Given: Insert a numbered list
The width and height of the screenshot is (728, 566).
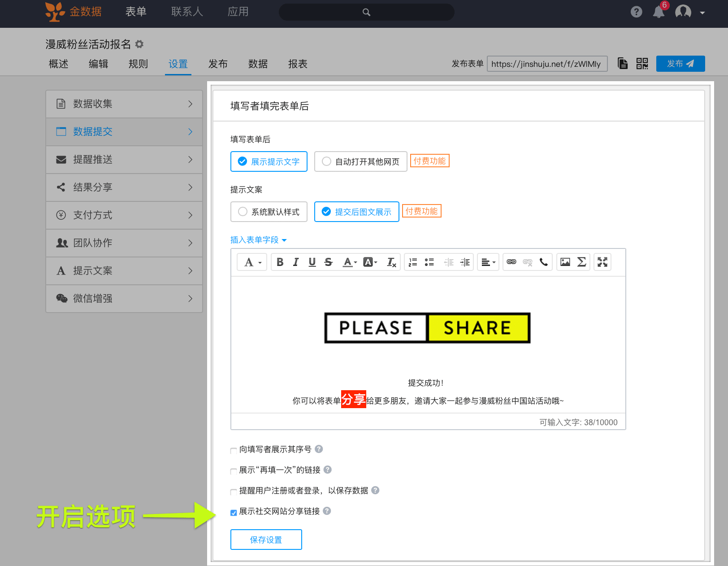Looking at the screenshot, I should click(x=413, y=262).
